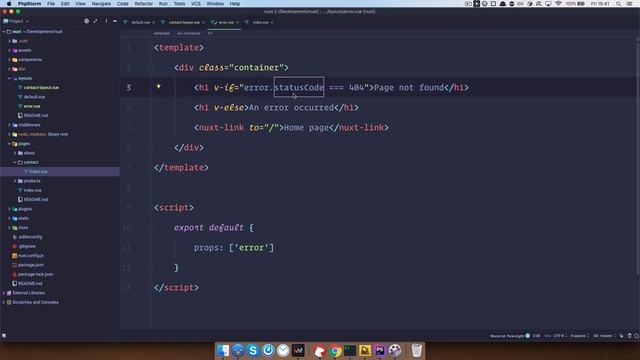Switch to the contact-layout.vue editor tab
Screen dimensions: 640x360
(184, 22)
